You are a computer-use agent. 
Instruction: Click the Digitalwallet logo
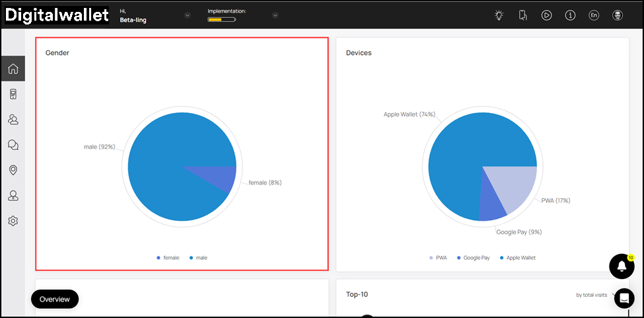point(56,15)
